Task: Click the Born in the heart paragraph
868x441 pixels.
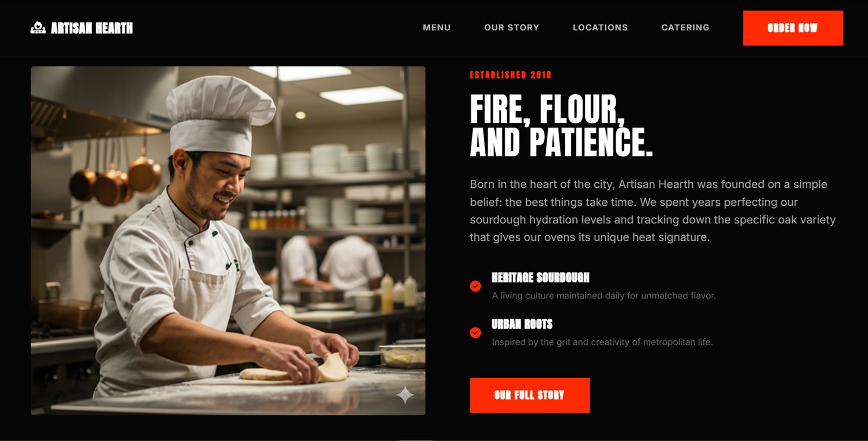Action: (x=653, y=211)
